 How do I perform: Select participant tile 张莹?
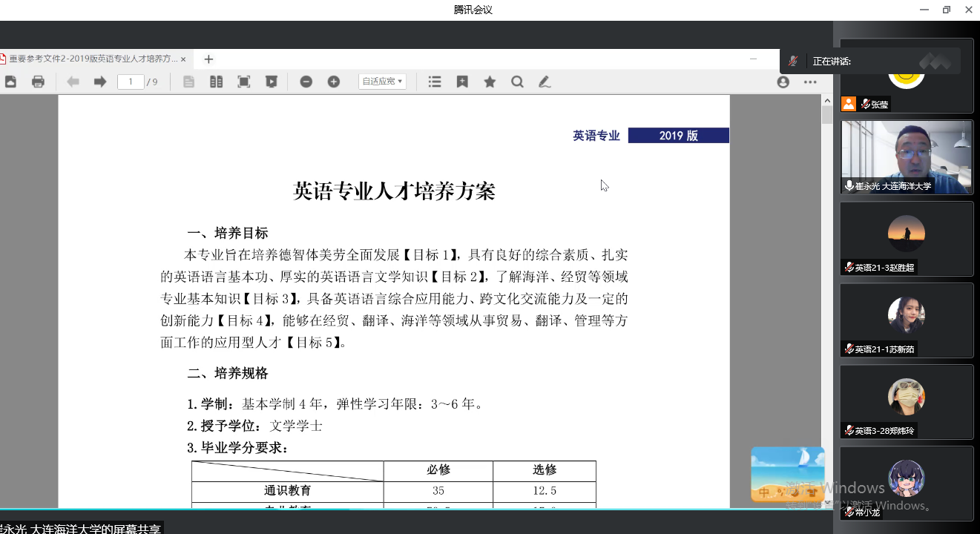[x=907, y=76]
